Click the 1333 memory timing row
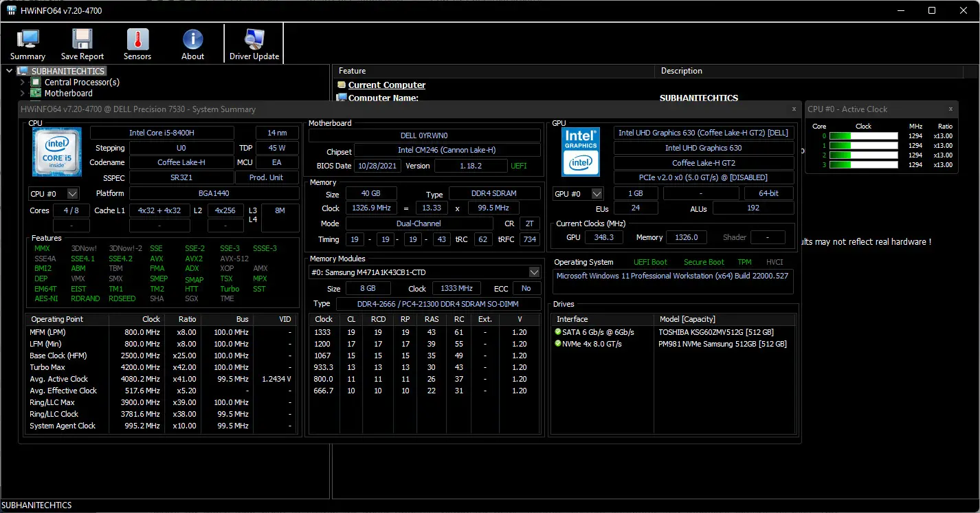The height and width of the screenshot is (513, 980). click(x=424, y=332)
